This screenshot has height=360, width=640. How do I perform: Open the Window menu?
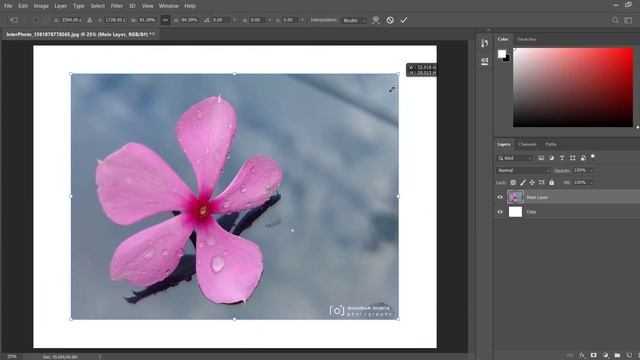(x=169, y=6)
